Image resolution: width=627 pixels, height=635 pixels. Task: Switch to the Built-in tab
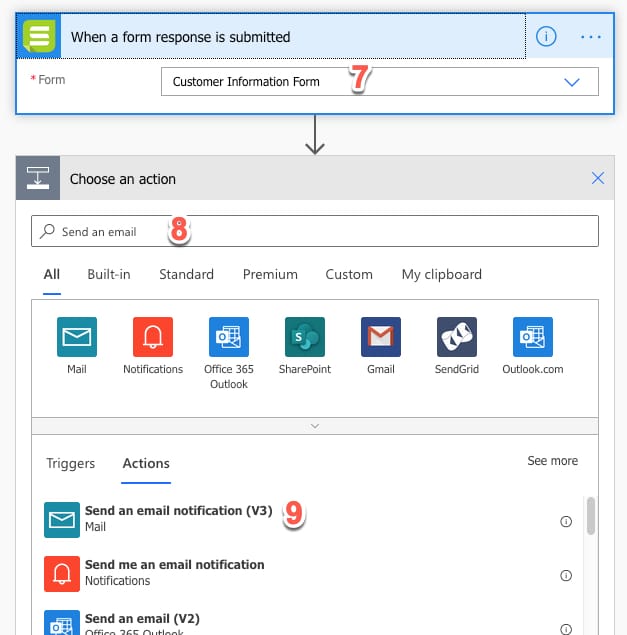pyautogui.click(x=109, y=274)
